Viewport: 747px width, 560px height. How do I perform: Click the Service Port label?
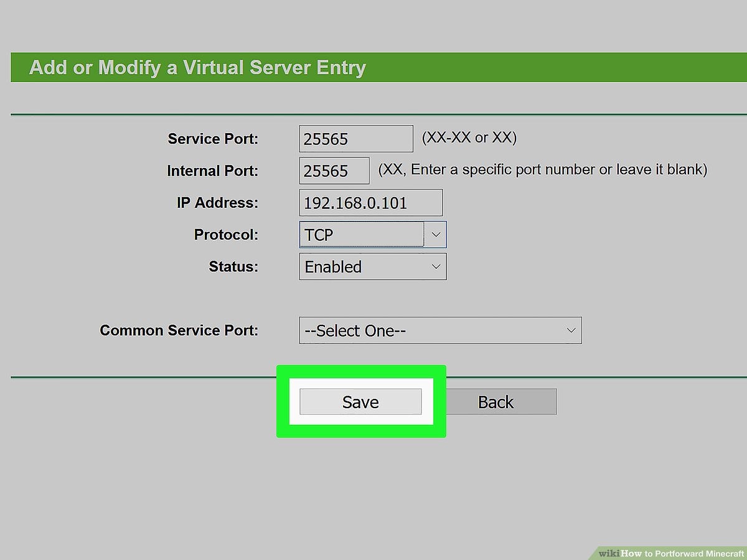coord(213,139)
